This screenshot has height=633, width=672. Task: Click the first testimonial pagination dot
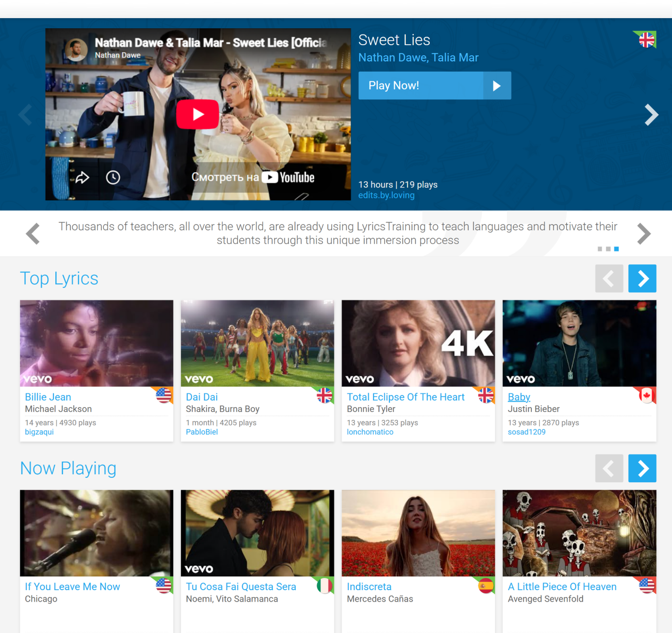pos(600,249)
